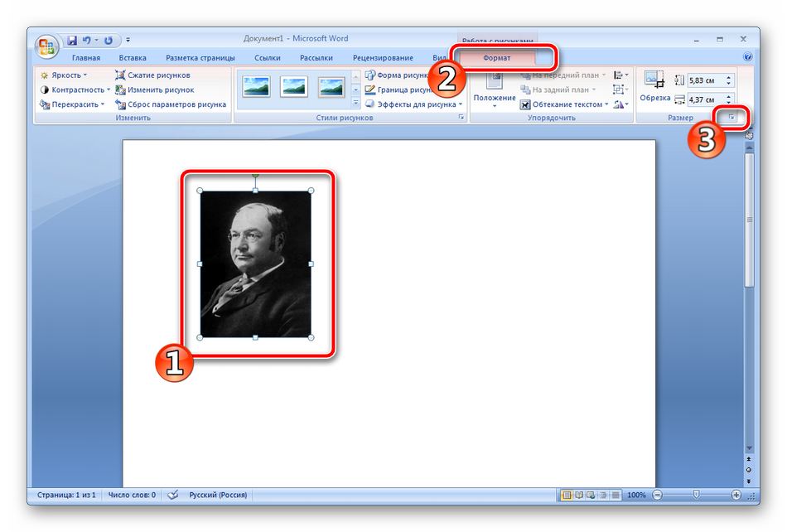Open the Вставка ribbon tab
Screen dimensions: 787x532
[133, 58]
